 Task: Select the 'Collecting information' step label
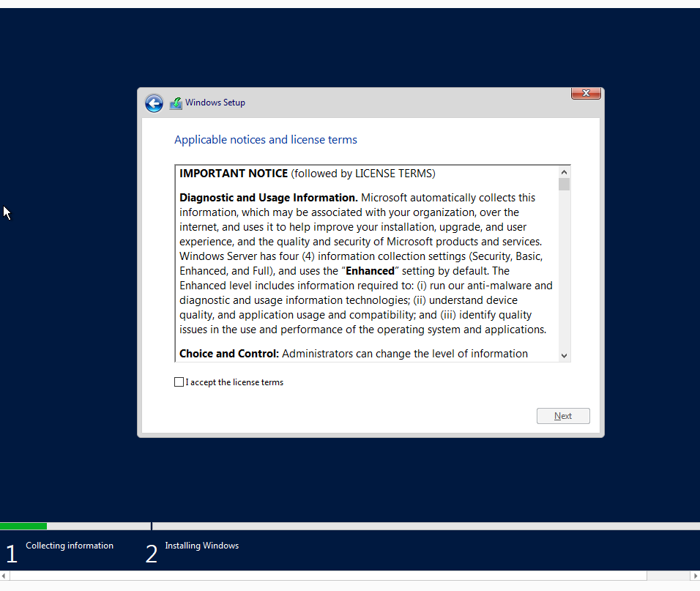[x=70, y=546]
